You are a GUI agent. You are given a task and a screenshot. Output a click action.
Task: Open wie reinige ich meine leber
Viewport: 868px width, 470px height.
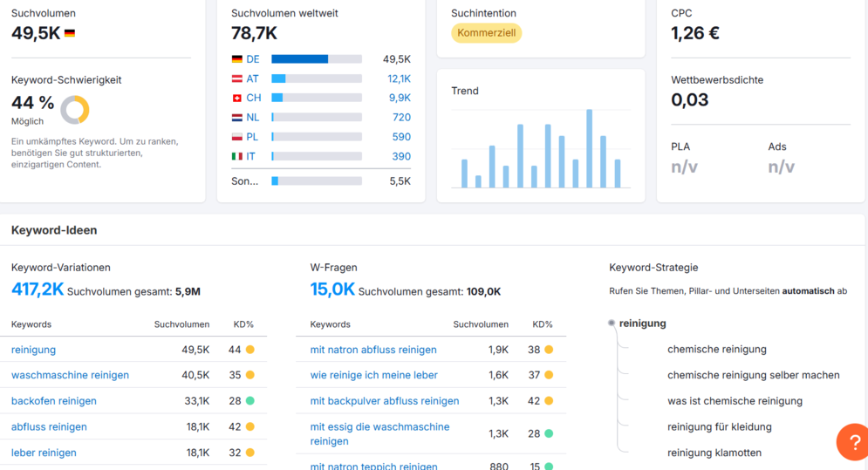click(373, 375)
